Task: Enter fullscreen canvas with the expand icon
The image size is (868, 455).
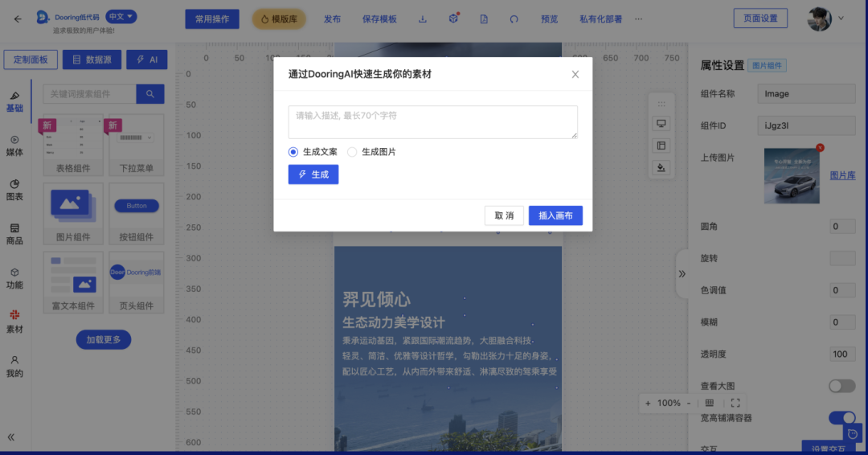Action: (735, 403)
